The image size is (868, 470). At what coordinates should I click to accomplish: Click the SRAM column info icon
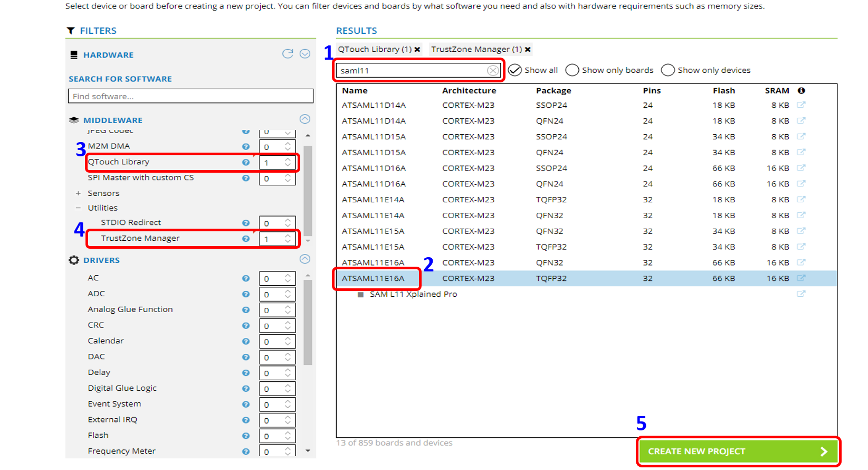801,91
